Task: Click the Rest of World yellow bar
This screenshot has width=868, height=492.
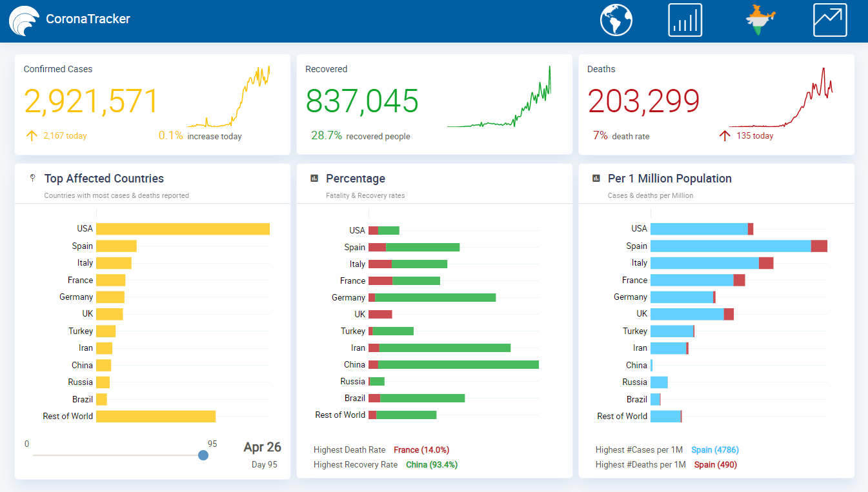Action: (x=156, y=417)
